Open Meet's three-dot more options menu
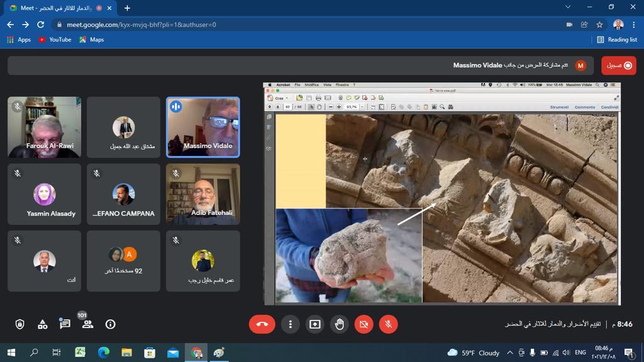Screen dimensions: 644x362 tap(290, 324)
